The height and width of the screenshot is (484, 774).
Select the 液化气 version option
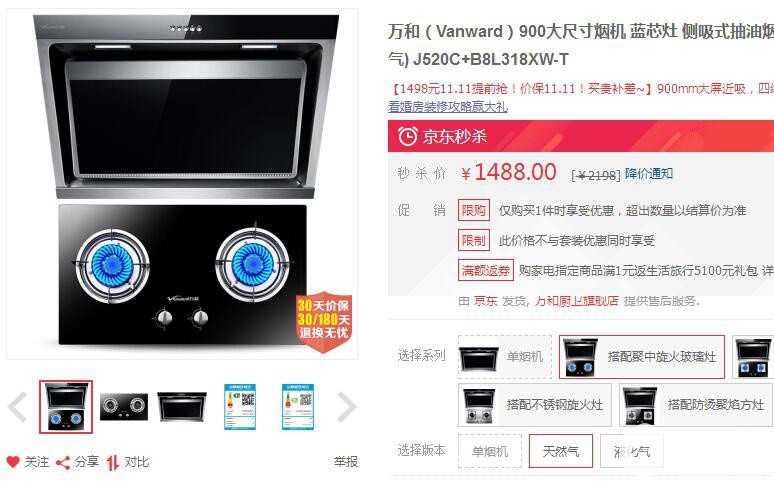(632, 451)
